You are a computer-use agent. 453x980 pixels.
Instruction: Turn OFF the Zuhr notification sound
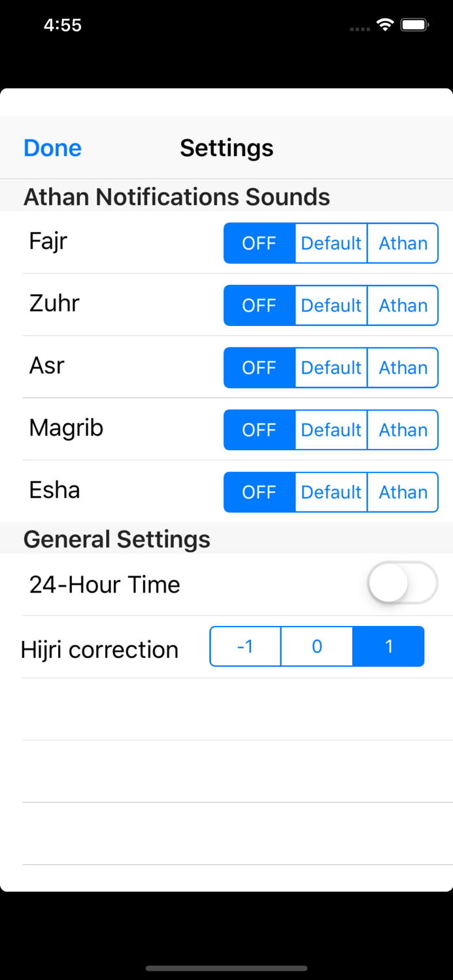259,305
